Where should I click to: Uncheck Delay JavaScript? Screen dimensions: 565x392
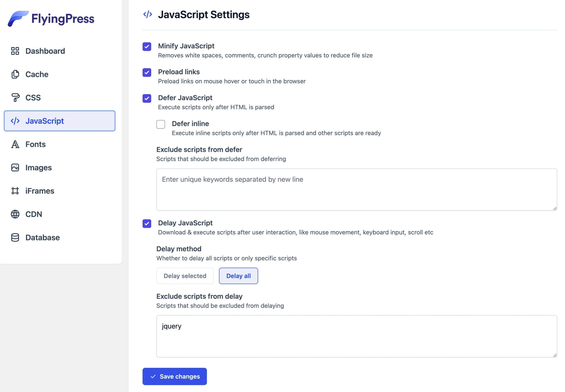click(147, 224)
